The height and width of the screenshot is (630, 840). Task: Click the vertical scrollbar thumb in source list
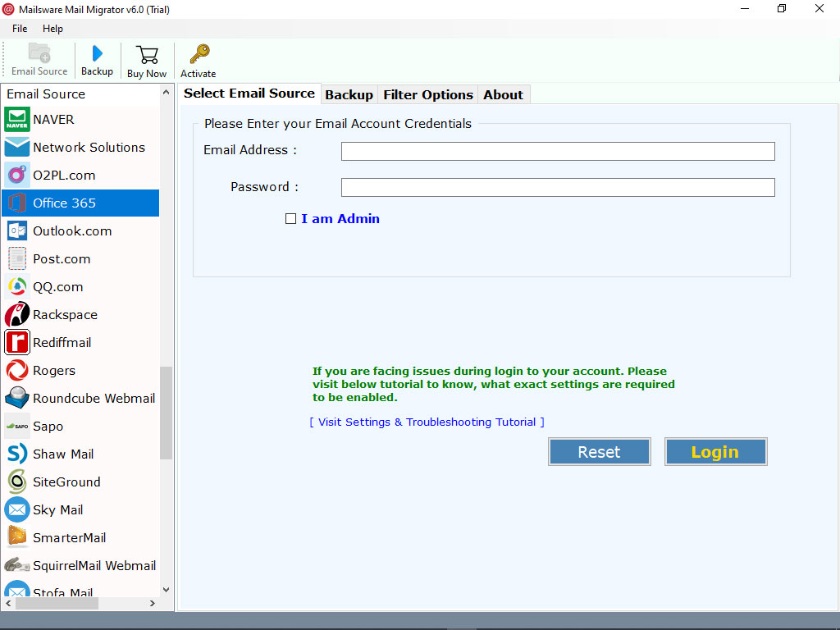pyautogui.click(x=166, y=413)
